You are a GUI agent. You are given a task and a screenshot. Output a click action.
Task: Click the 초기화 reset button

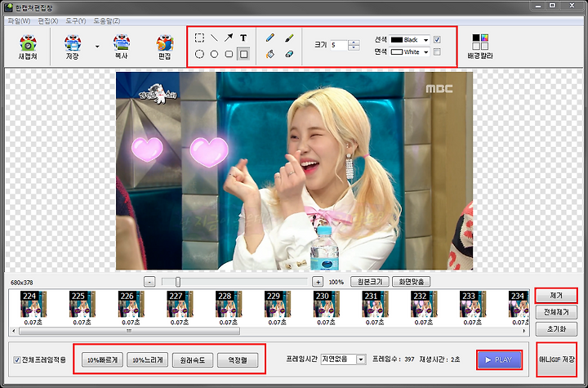(556, 329)
